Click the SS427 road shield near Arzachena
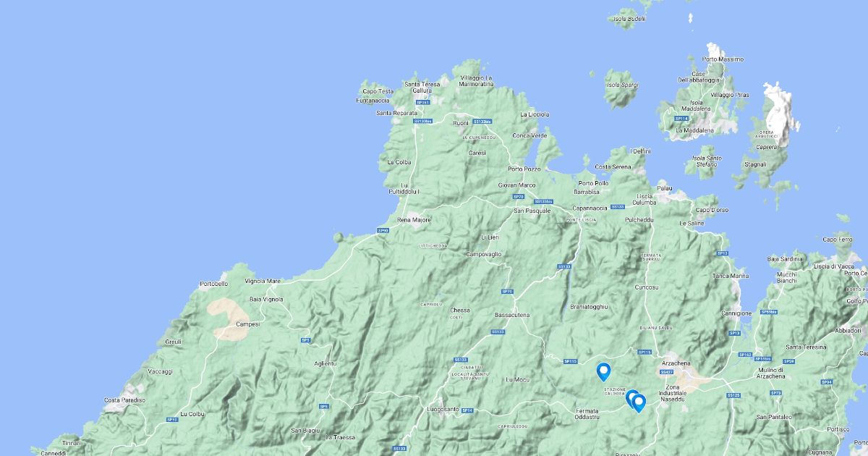 667,372
